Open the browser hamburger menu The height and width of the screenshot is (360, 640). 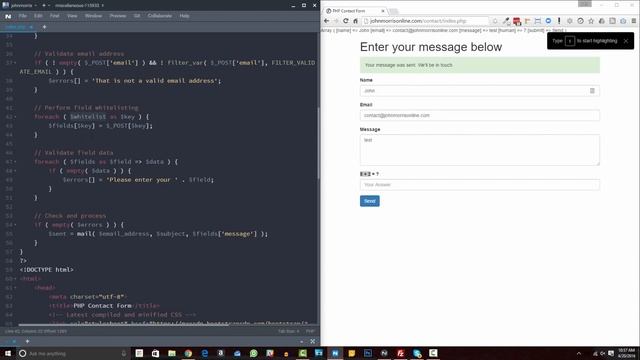[633, 21]
